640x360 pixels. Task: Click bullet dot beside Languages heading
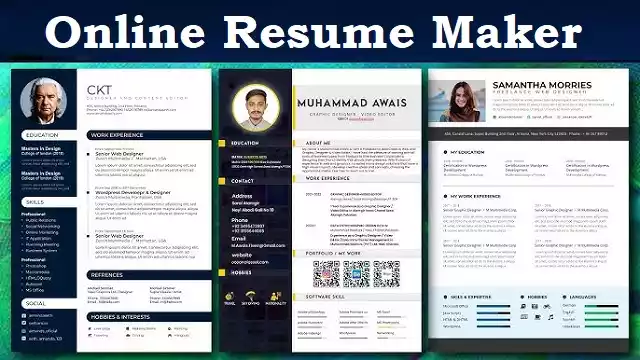(564, 297)
